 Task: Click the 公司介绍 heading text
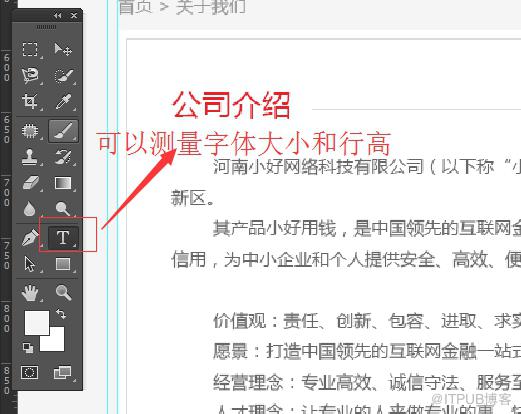pyautogui.click(x=231, y=105)
